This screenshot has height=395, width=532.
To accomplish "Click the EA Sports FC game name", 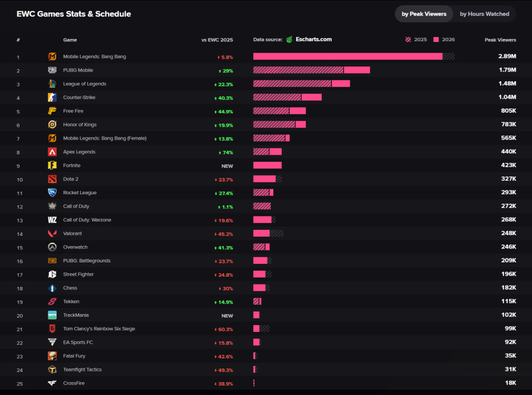I will click(78, 342).
